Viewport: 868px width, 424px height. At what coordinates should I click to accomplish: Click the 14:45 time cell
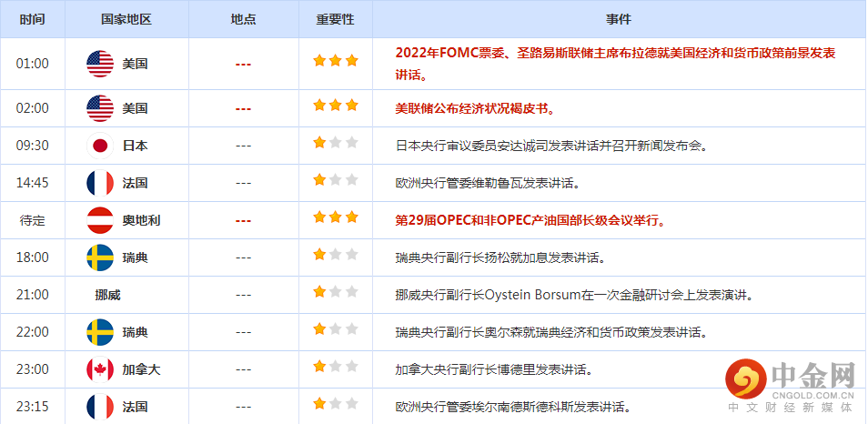point(33,183)
